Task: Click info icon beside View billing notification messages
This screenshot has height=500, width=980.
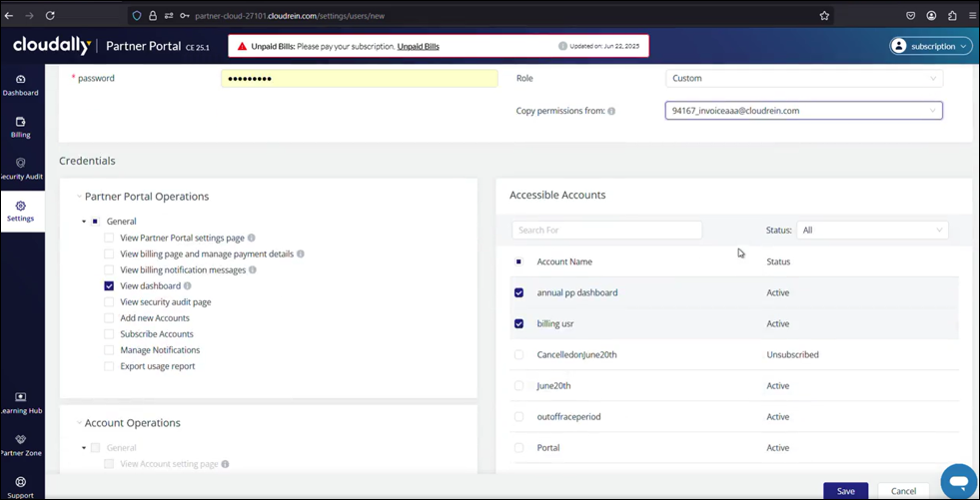Action: coord(253,270)
